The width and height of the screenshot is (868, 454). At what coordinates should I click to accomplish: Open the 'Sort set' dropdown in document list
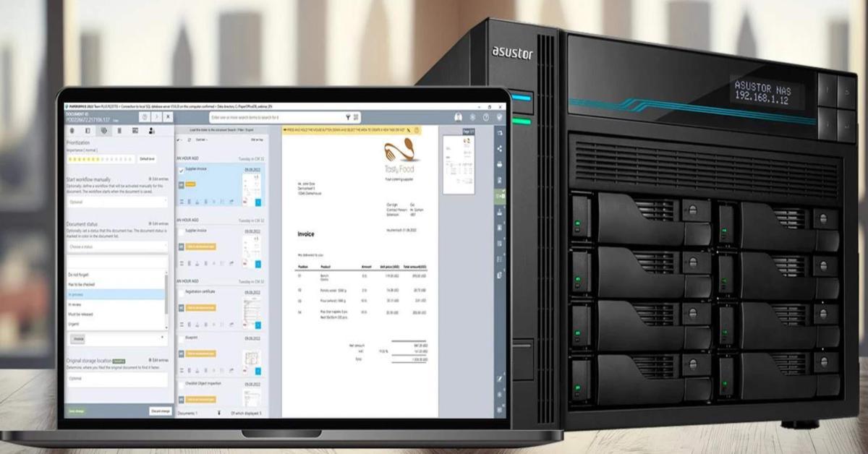point(202,140)
